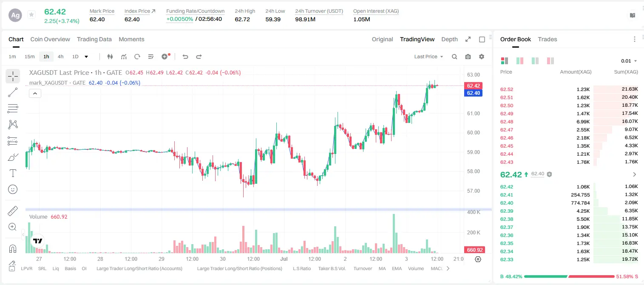Open the Last Price dropdown

point(428,57)
